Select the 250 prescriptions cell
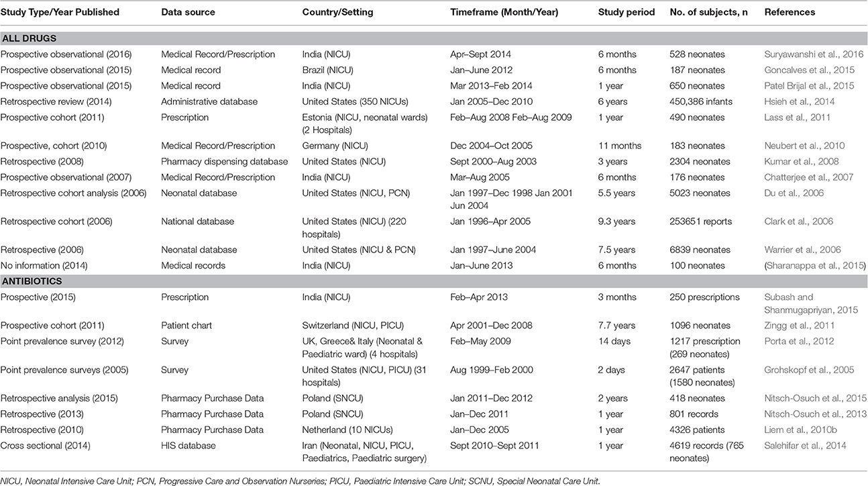Viewport: 868px width, 486px height. coord(704,297)
